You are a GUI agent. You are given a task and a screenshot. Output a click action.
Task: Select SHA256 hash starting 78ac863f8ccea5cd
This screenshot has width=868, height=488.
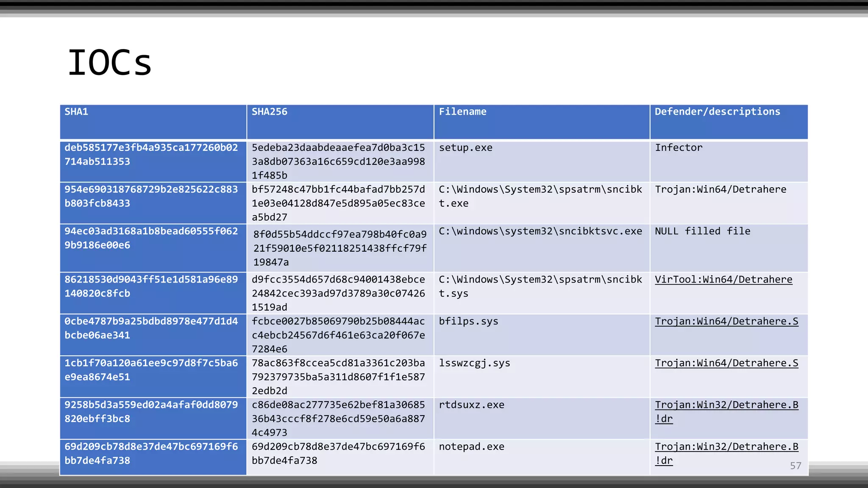338,377
